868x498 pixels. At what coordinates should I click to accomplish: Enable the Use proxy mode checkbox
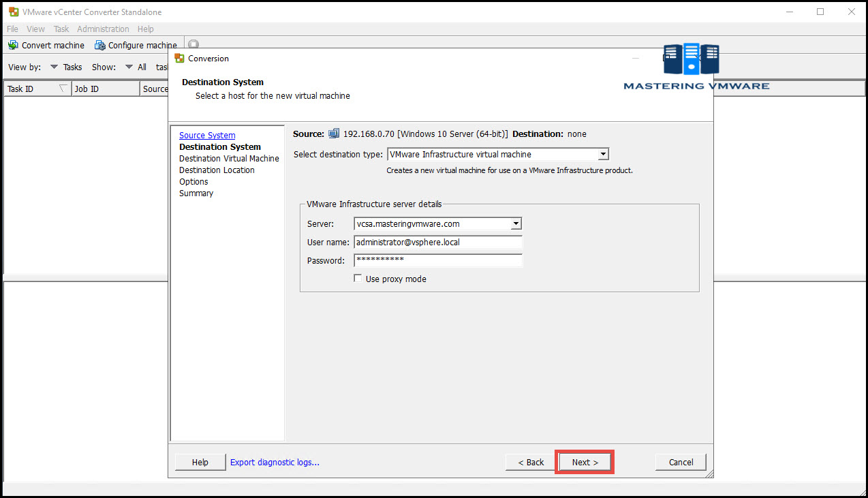(358, 279)
